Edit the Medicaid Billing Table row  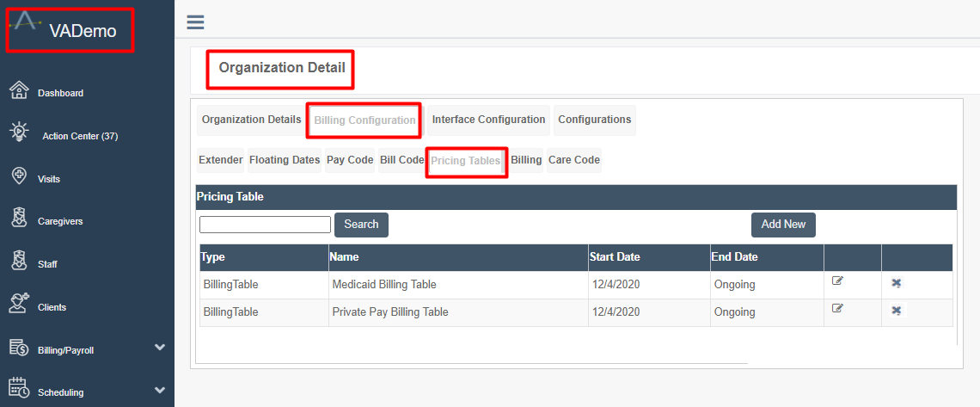point(837,281)
